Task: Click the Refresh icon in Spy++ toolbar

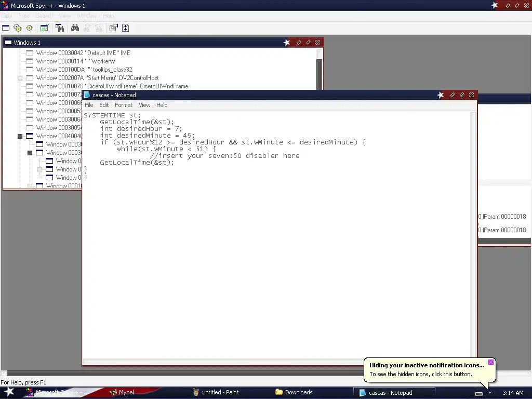Action: (126, 28)
